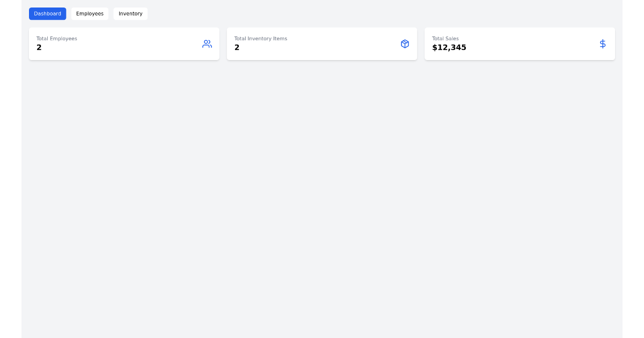The image size is (644, 338).
Task: Click the inventory count number 2
Action: point(237,47)
